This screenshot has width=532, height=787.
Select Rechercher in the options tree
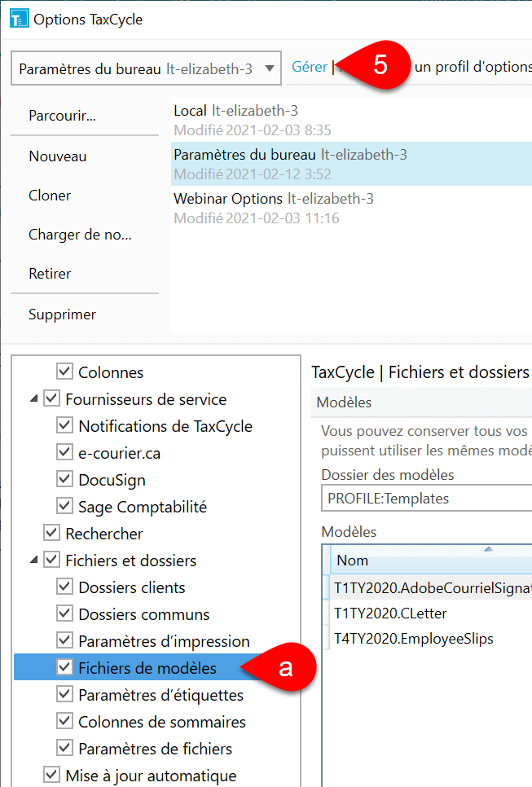tap(104, 534)
